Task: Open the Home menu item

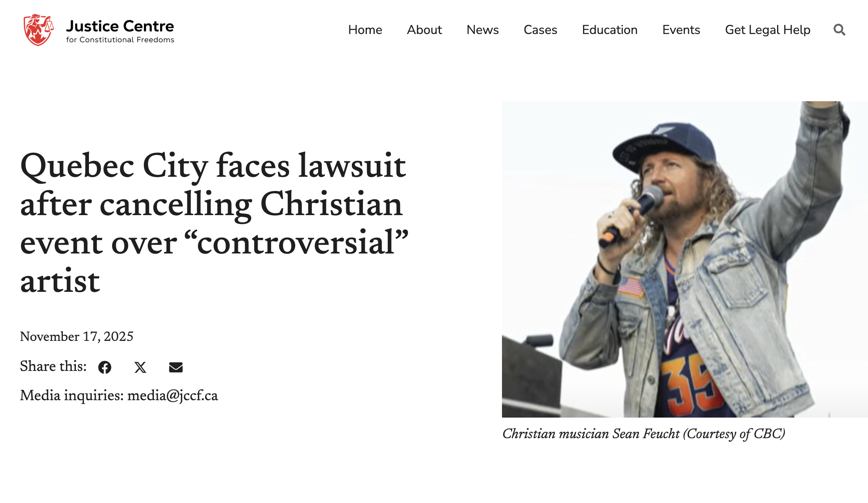Action: 365,30
